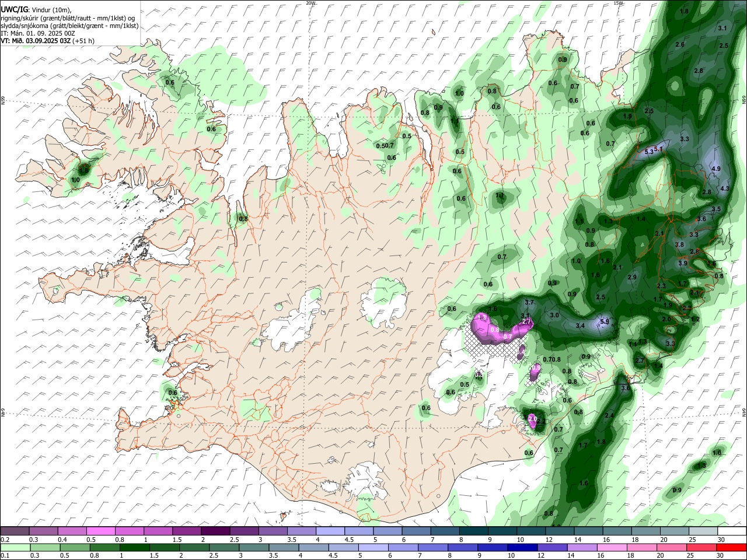
Task: Click the 64N latitude label on the right edge
Action: [x=744, y=412]
